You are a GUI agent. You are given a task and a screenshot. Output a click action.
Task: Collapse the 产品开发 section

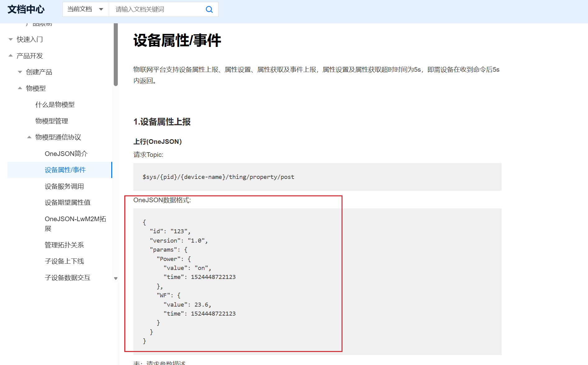coord(10,56)
